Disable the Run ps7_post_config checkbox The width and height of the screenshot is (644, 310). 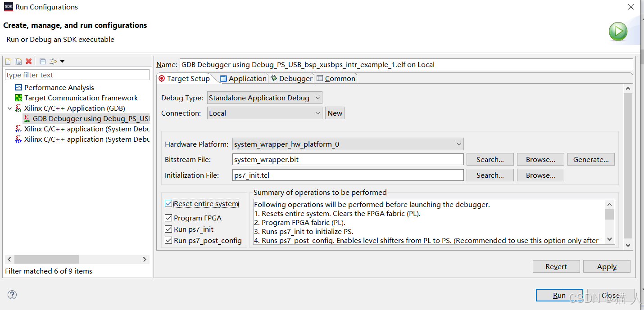(168, 240)
